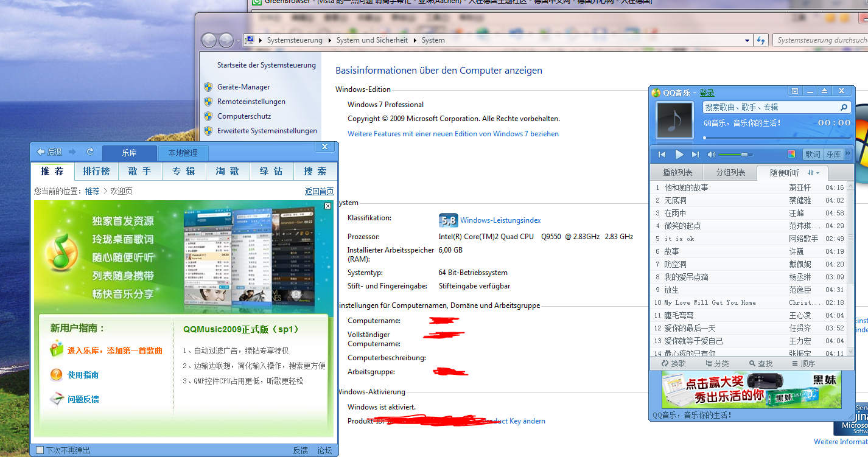
Task: Click 分类 category icon below the playlist
Action: 717,363
